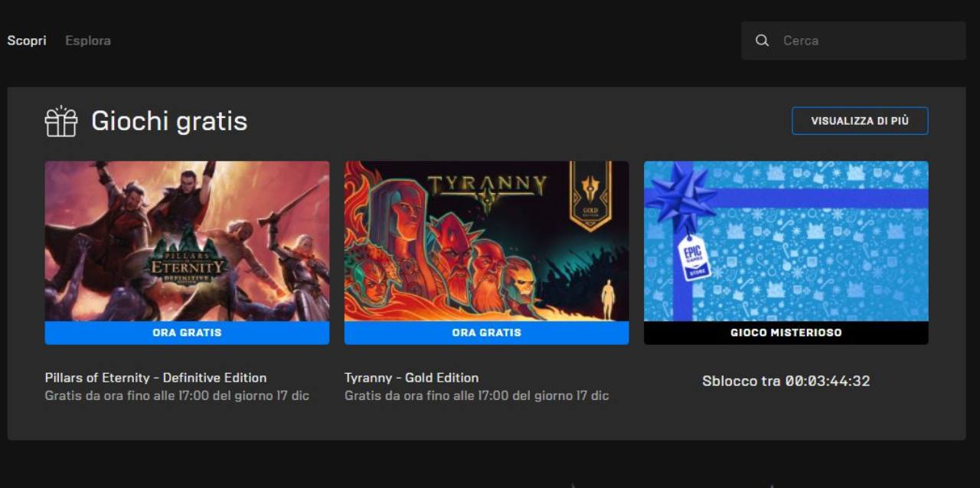980x488 pixels.
Task: Select the Pillars of Eternity cover image
Action: click(x=187, y=241)
